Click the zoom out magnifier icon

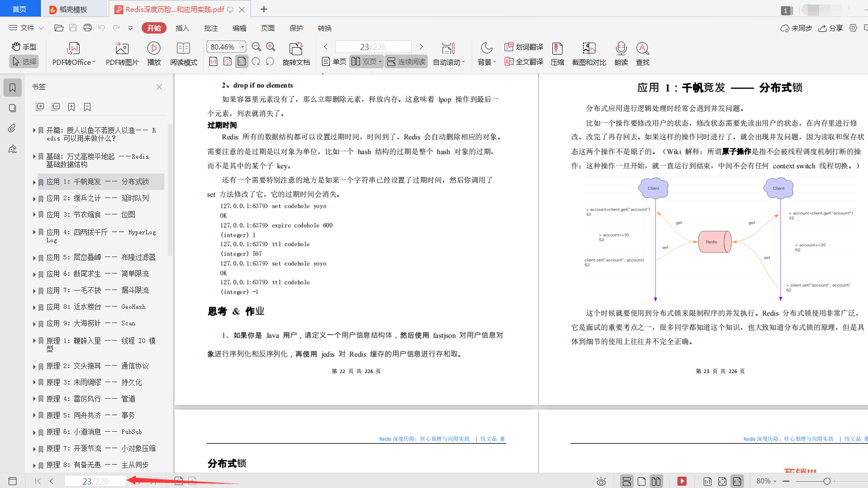tap(257, 47)
